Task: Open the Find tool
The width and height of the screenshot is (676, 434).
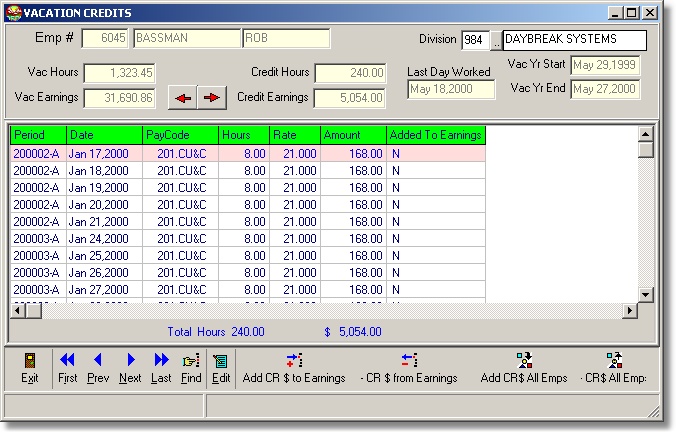Action: click(x=191, y=367)
